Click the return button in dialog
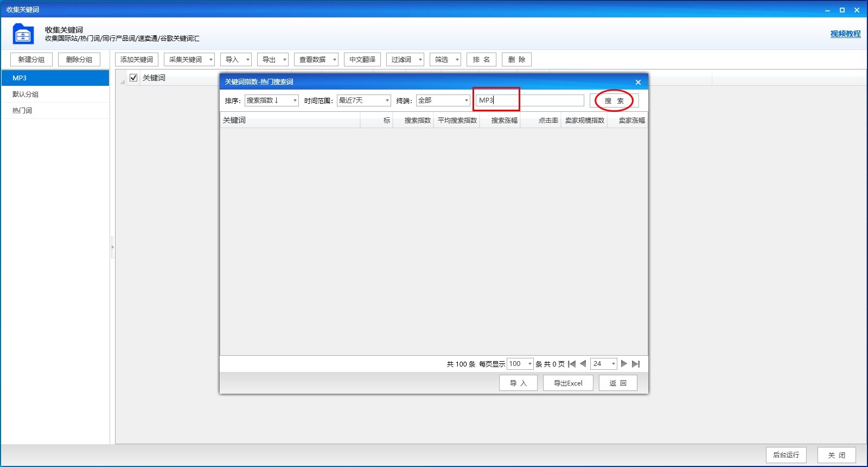Screen dimensions: 868x467 (618, 383)
